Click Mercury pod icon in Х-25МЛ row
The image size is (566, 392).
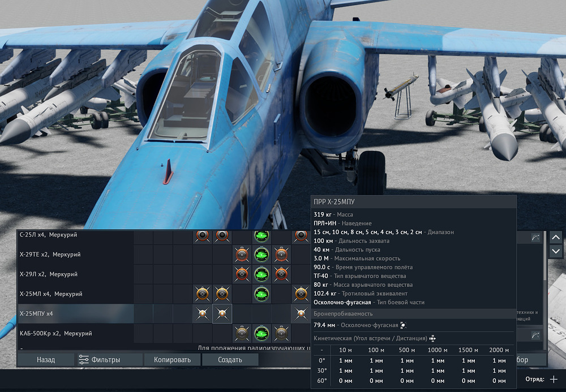coord(261,294)
